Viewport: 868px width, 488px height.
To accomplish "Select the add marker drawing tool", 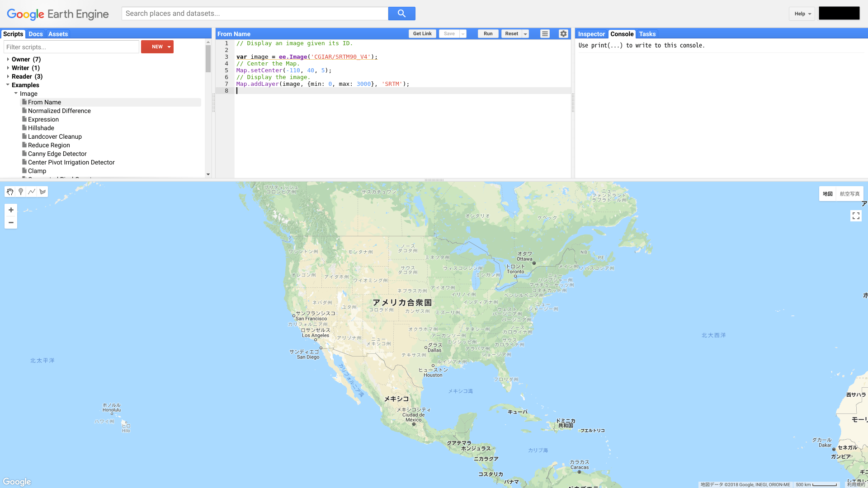I will click(x=21, y=192).
